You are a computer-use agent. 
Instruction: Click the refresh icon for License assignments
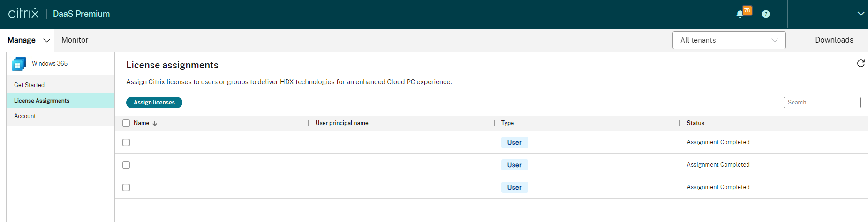(x=860, y=63)
